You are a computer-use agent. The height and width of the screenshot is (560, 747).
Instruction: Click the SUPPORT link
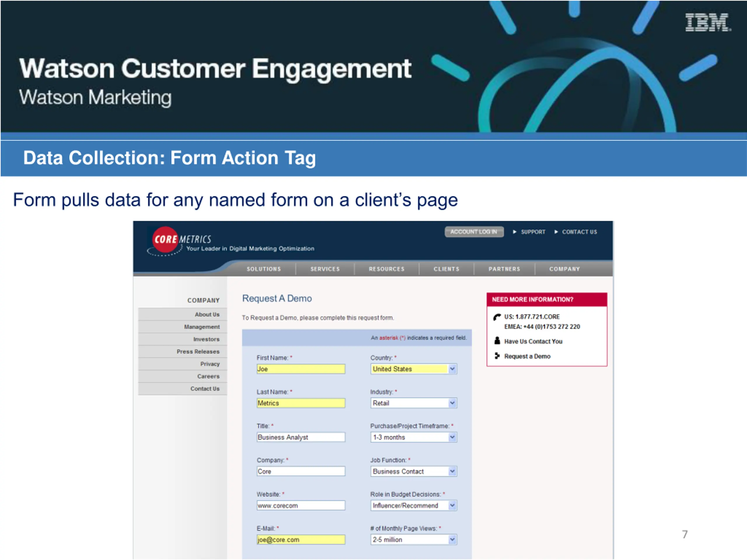tap(533, 232)
